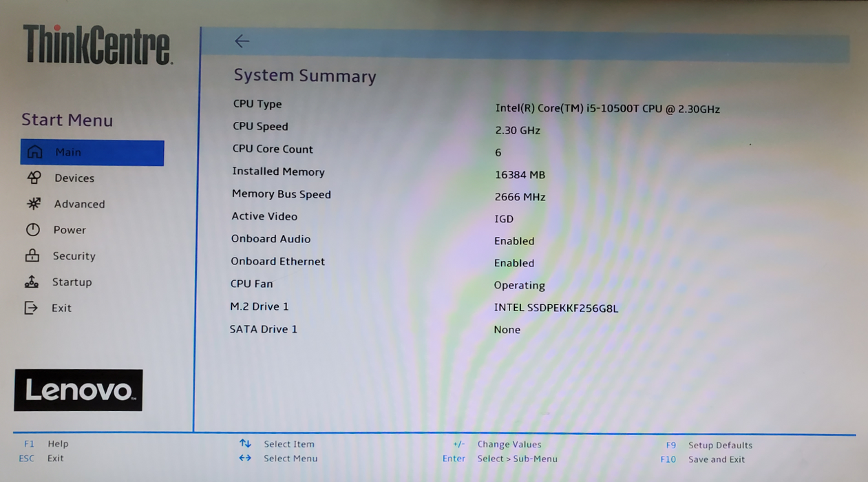Image resolution: width=868 pixels, height=482 pixels.
Task: Click the F10 Save and Exit shortcut
Action: 702,459
